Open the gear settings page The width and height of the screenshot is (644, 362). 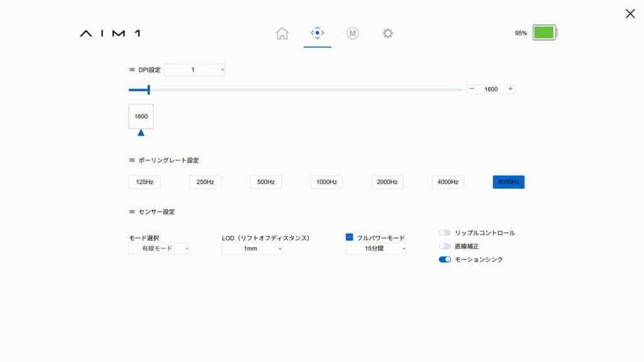tap(388, 33)
